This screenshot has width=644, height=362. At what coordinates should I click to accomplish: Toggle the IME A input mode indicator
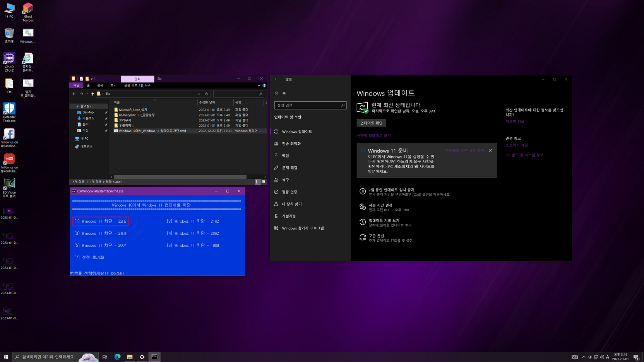[x=608, y=357]
